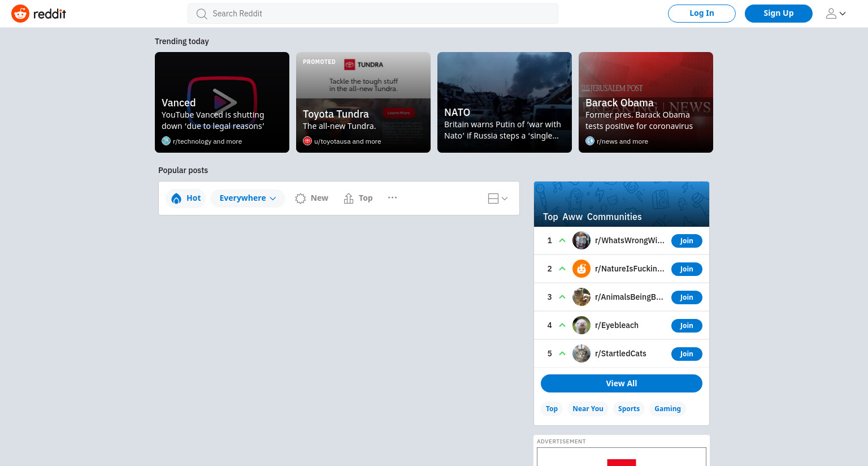
Task: Select the Gaming category chip
Action: 667,409
